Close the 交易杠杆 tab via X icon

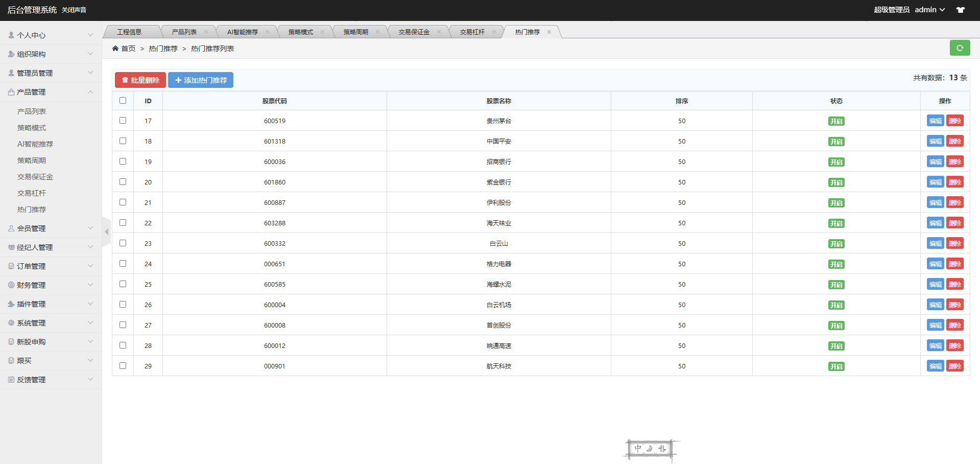coord(494,32)
